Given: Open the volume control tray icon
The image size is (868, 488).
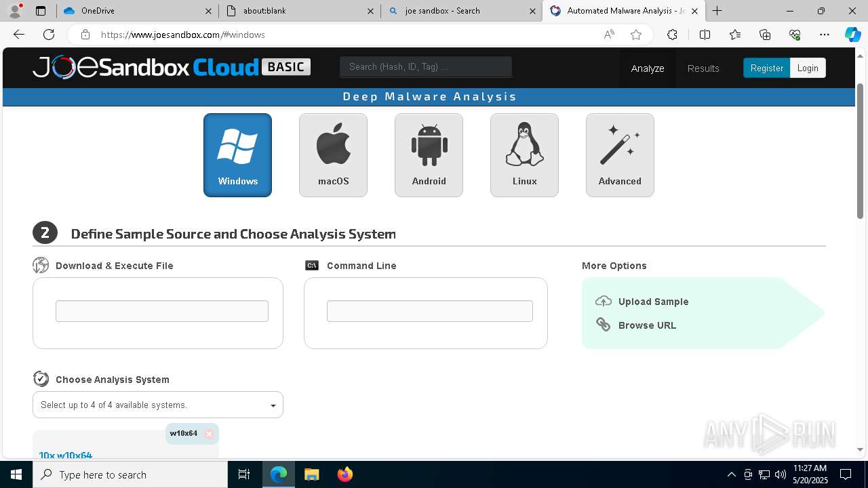Looking at the screenshot, I should [x=781, y=474].
